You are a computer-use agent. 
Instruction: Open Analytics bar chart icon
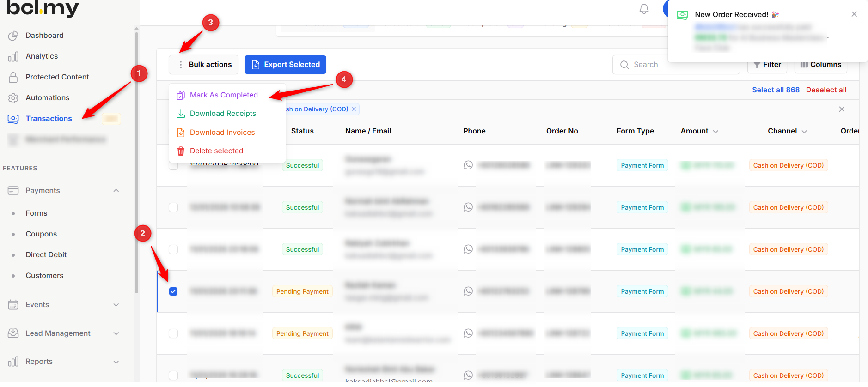[x=13, y=56]
